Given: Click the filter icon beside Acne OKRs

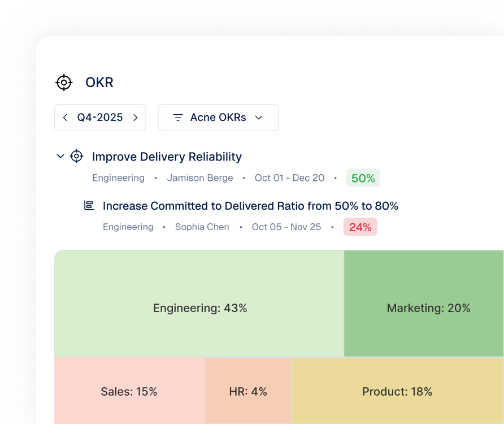Looking at the screenshot, I should tap(178, 118).
